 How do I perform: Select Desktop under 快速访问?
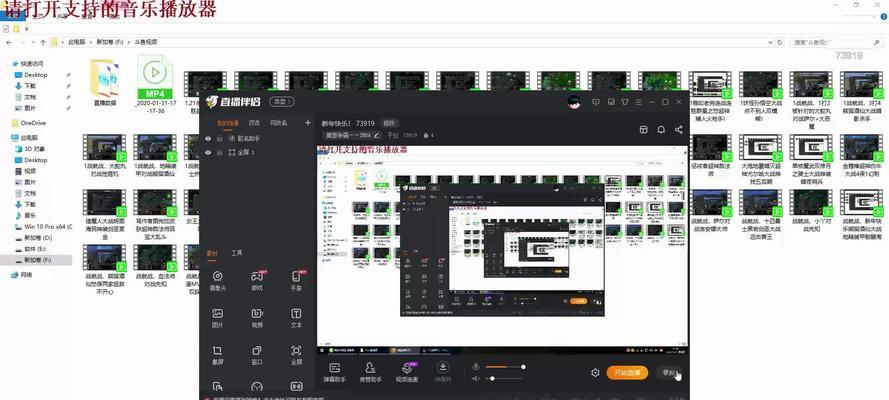[31, 75]
